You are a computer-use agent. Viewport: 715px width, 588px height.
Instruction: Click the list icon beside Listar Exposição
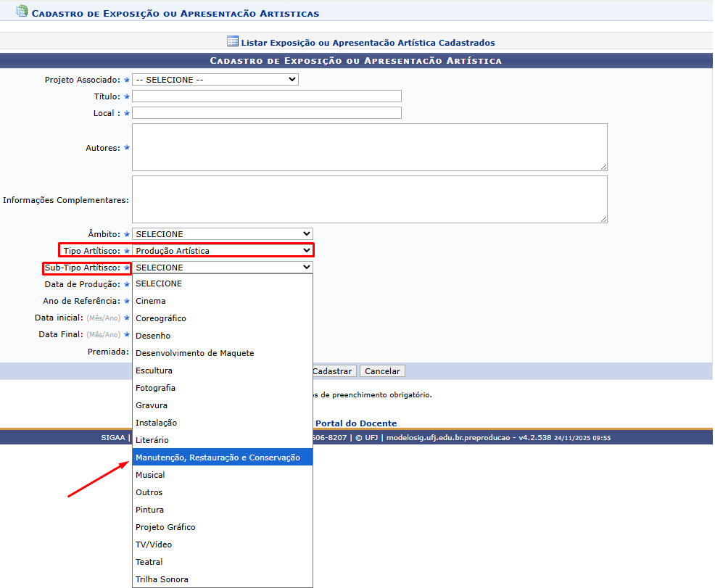pos(232,41)
